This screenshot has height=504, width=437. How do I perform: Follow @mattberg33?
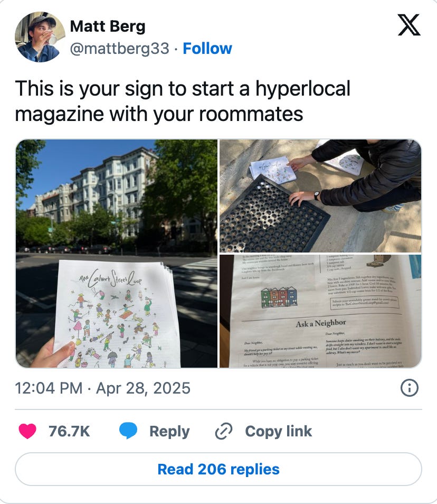click(207, 49)
